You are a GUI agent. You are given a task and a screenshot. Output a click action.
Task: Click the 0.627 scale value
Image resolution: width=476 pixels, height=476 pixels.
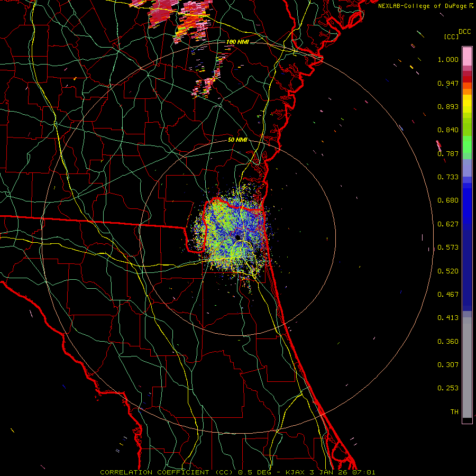pos(448,224)
